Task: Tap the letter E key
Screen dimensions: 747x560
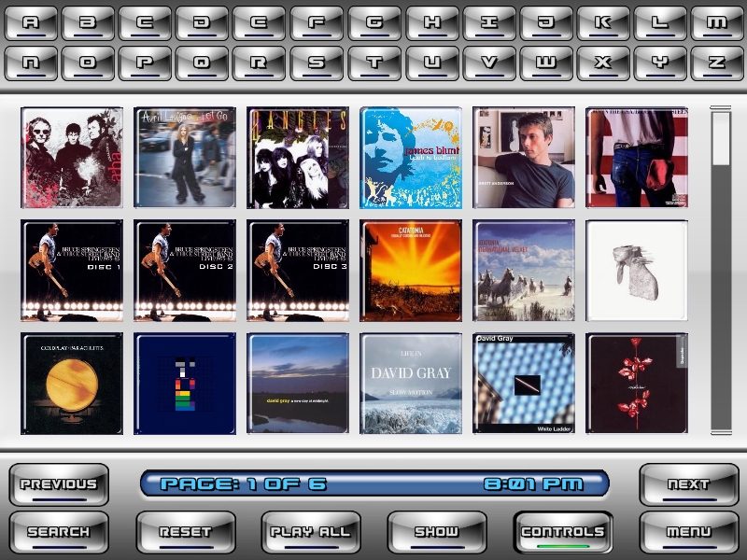Action: [260, 22]
